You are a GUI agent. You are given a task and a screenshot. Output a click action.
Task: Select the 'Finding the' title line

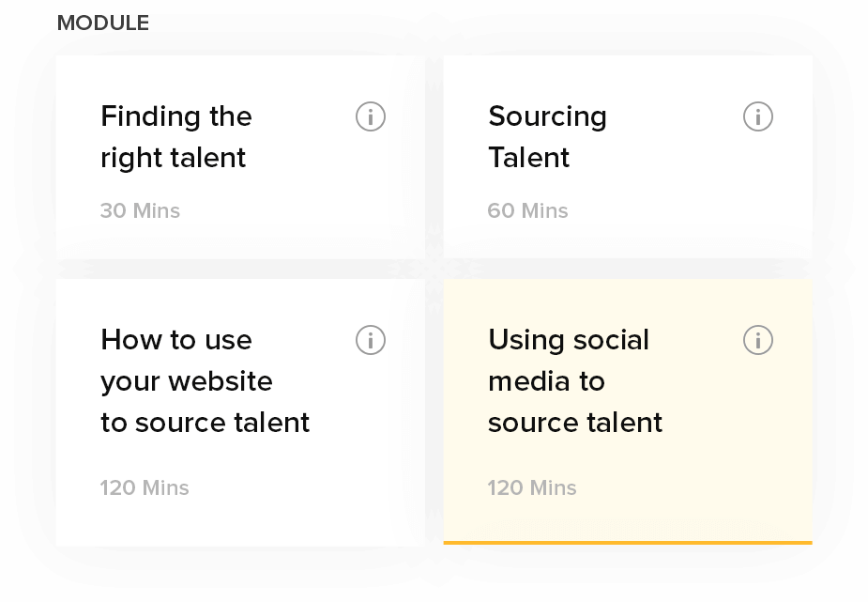pyautogui.click(x=176, y=117)
